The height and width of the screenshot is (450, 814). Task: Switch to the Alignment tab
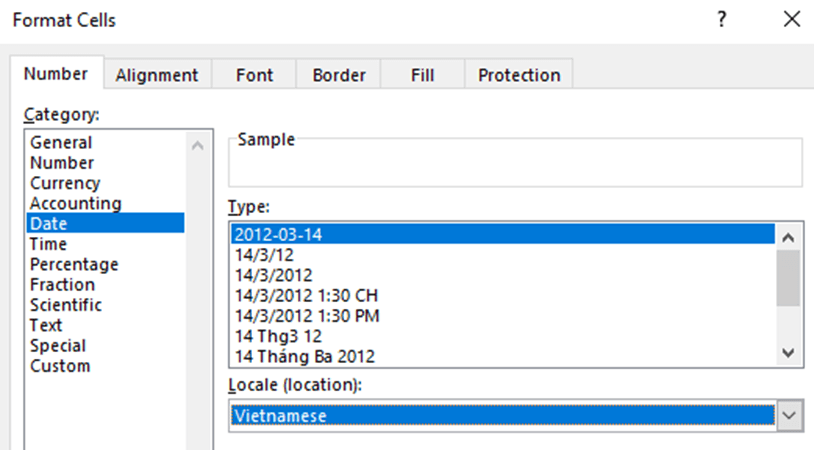coord(157,75)
